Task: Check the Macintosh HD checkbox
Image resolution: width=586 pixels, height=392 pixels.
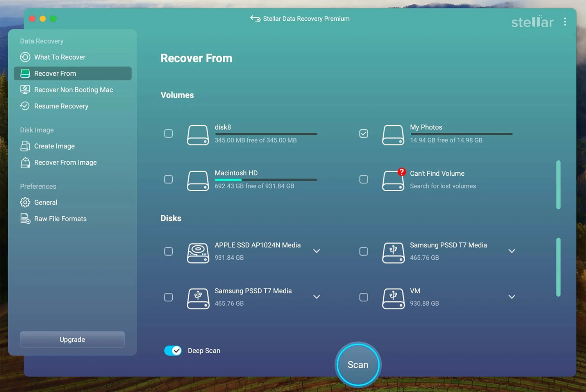Action: tap(168, 179)
